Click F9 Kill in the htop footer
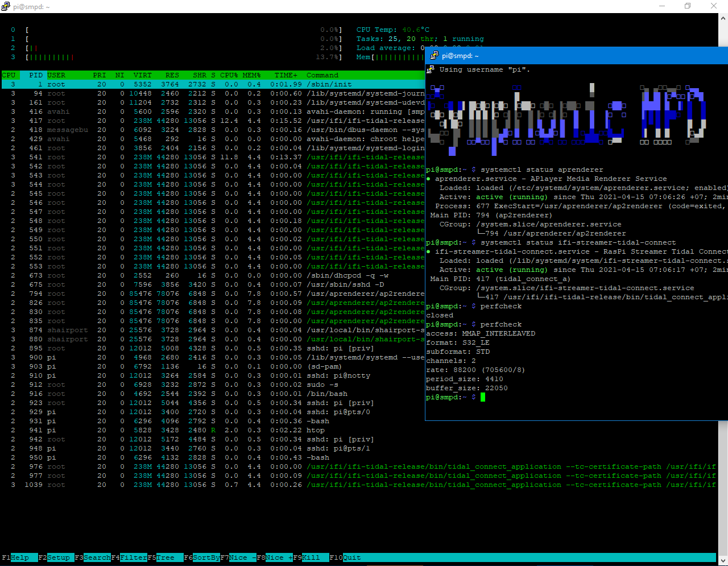Image resolution: width=728 pixels, height=566 pixels. tap(311, 557)
